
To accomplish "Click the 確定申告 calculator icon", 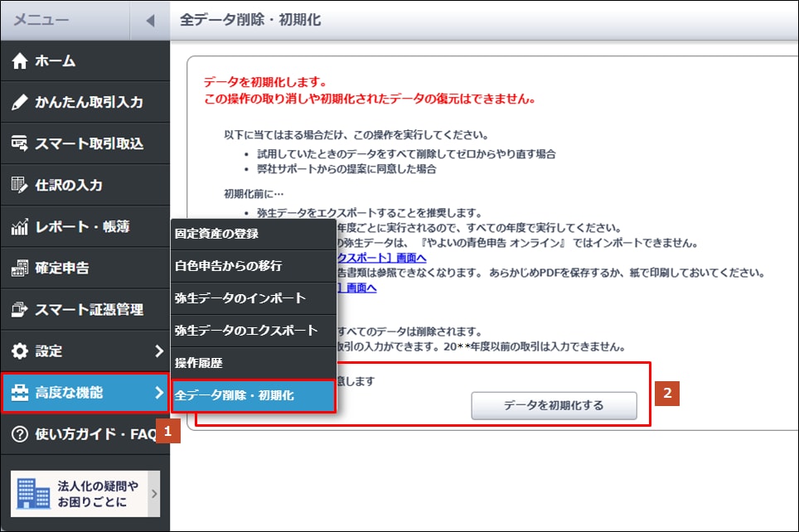I will tap(20, 268).
